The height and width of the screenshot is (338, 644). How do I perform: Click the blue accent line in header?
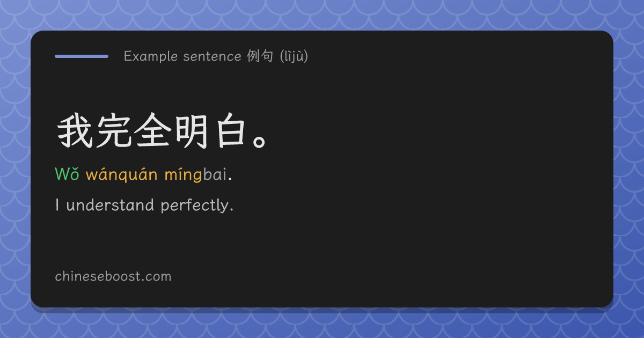point(82,56)
